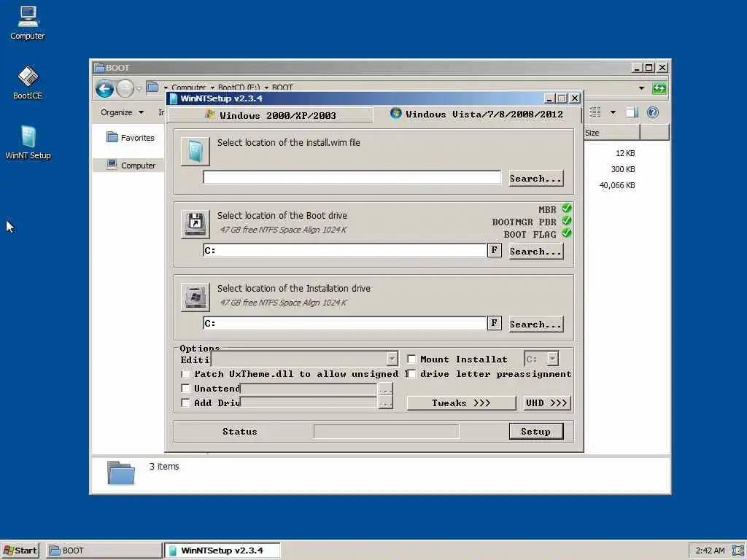Click the 40,066 KB file size entry
Image resolution: width=747 pixels, height=560 pixels.
click(x=617, y=185)
